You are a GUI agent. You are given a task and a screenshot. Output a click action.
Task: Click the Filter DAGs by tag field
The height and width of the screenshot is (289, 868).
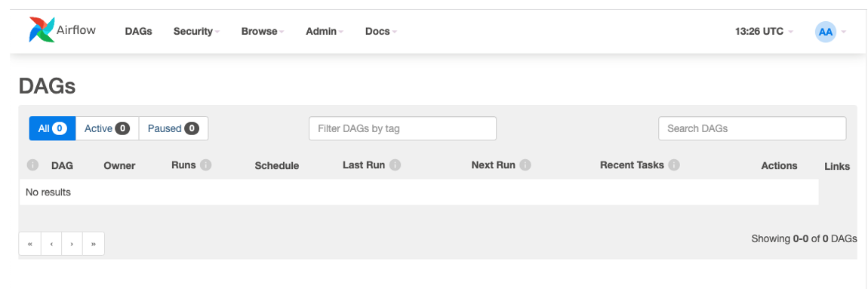click(402, 128)
